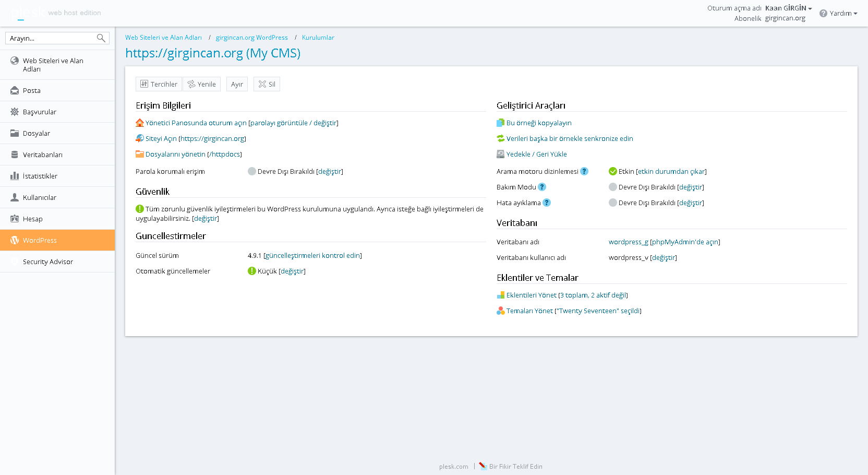Click the globe icon beside Siteyi Açın
Screen dimensions: 868x475
point(140,138)
